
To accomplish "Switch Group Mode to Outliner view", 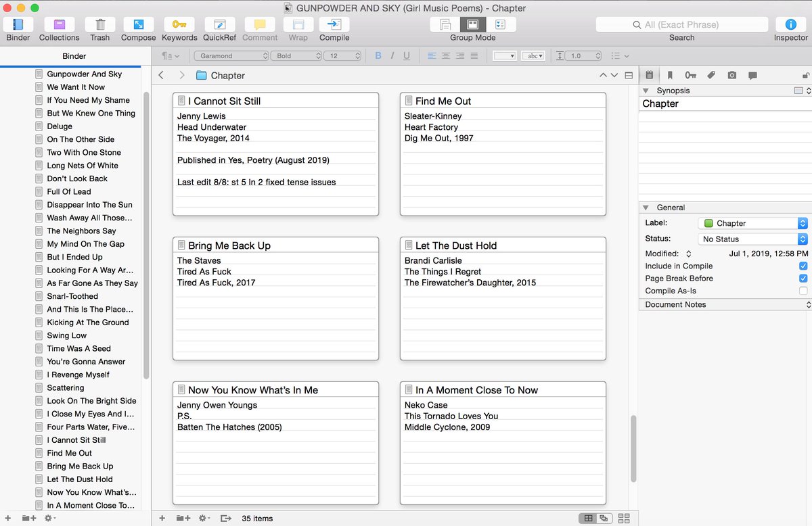I will click(x=501, y=25).
